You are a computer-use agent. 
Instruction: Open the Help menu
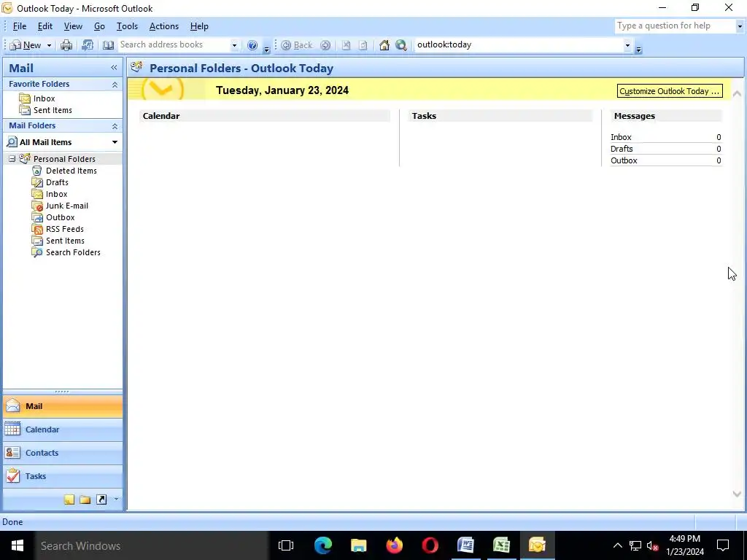pos(199,26)
